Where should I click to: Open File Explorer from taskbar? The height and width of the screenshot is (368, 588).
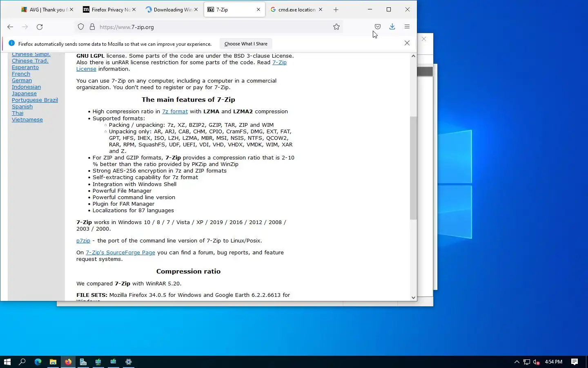[x=53, y=362]
